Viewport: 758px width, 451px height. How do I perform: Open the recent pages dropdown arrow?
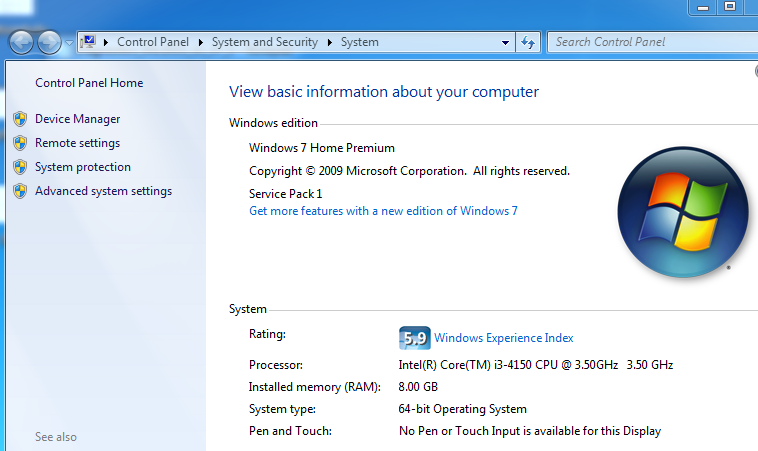pos(68,42)
